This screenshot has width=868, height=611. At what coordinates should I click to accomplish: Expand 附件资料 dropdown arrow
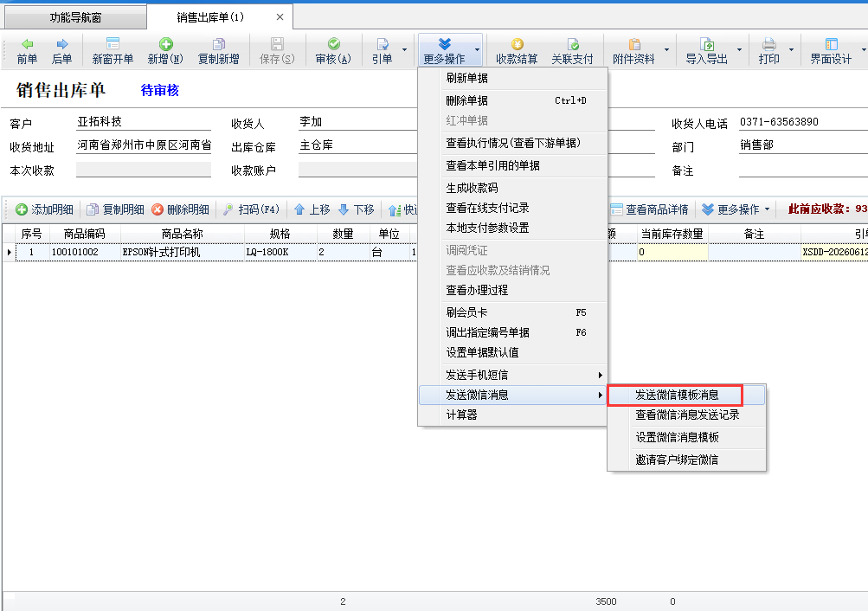point(666,50)
